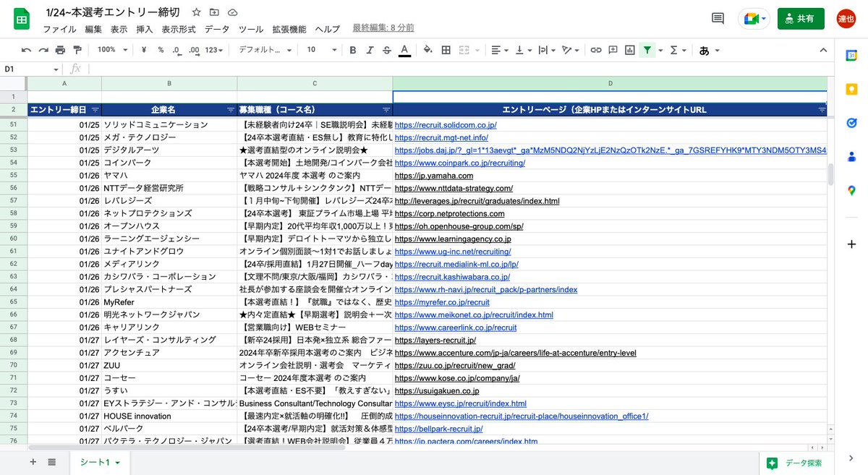Viewport: 868px width, 475px height.
Task: Open the functions sigma menu
Action: click(x=678, y=50)
